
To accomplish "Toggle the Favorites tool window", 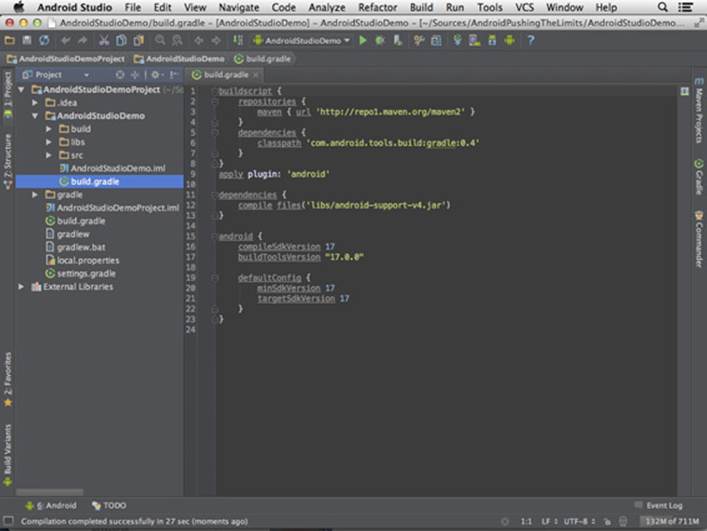I will tap(8, 380).
